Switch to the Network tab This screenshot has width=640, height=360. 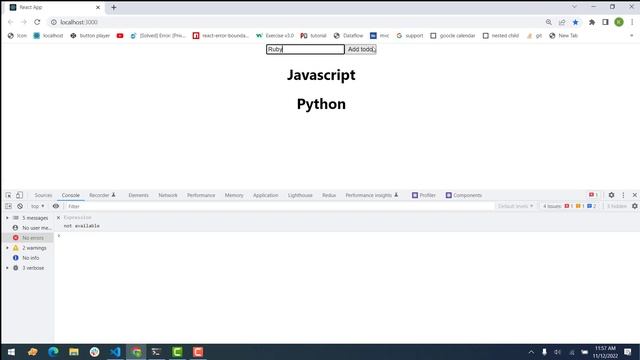click(x=168, y=196)
